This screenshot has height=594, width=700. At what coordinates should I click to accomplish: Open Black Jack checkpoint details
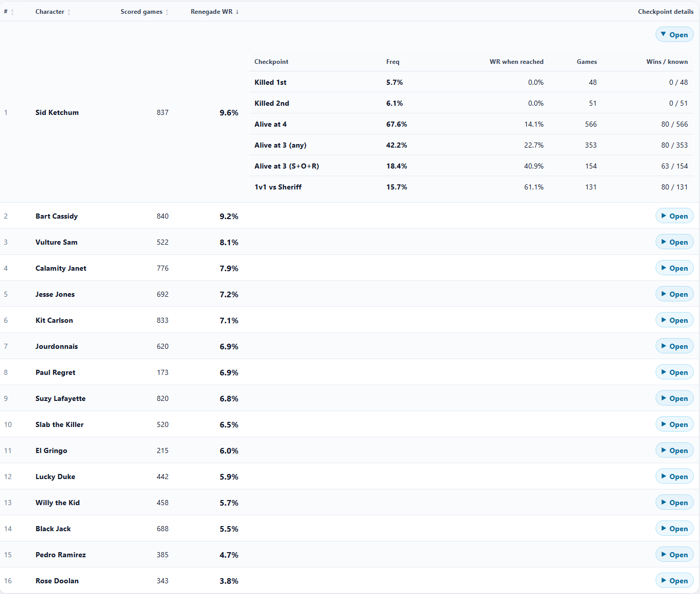pos(674,529)
